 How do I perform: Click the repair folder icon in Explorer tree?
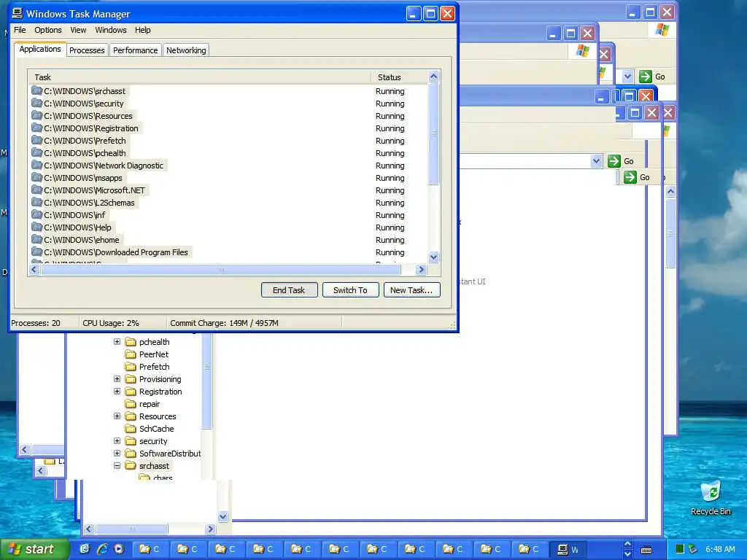[x=131, y=404]
